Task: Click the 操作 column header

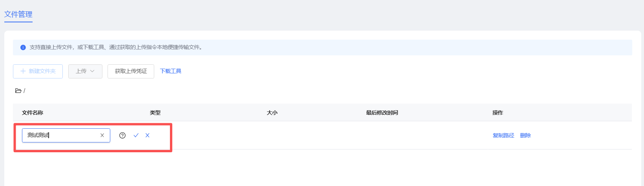Action: point(498,113)
